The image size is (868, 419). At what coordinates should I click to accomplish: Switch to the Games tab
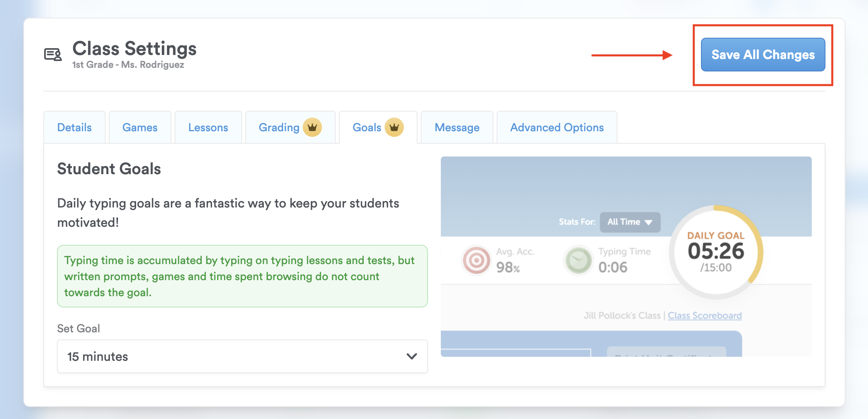click(140, 128)
